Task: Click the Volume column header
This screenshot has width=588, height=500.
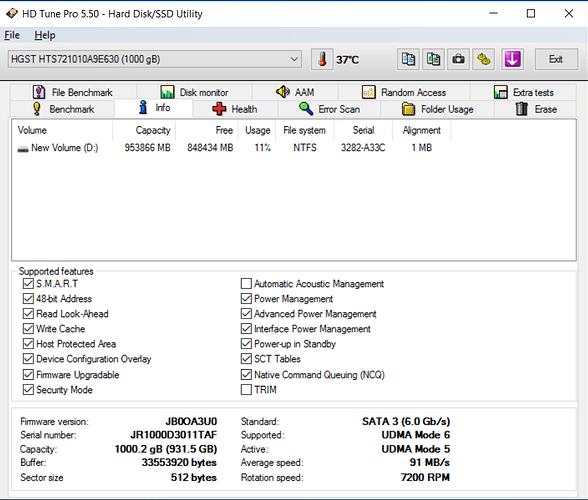Action: (62, 130)
